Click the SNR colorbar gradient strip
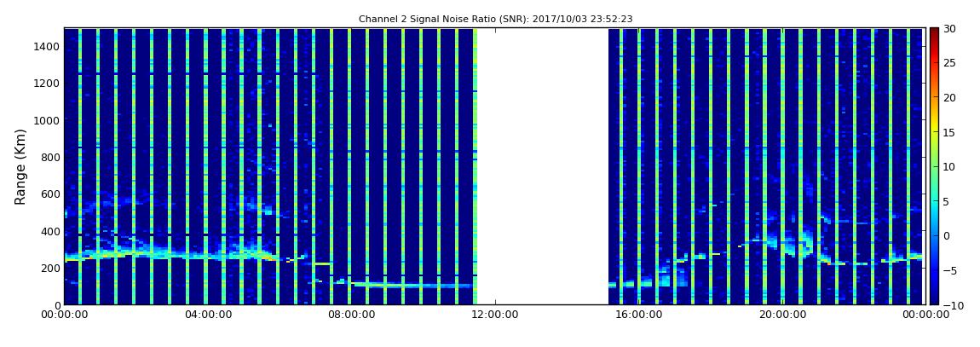This screenshot has width=980, height=347. 934,166
